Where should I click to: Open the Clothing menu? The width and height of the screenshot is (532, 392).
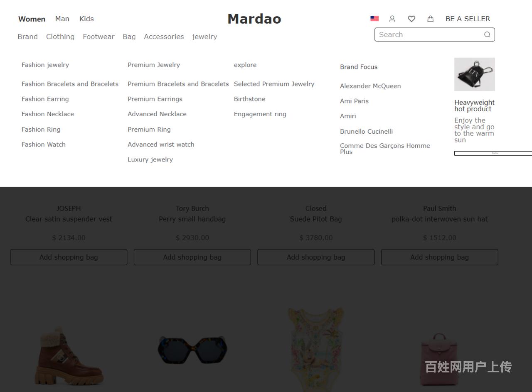[x=60, y=37]
